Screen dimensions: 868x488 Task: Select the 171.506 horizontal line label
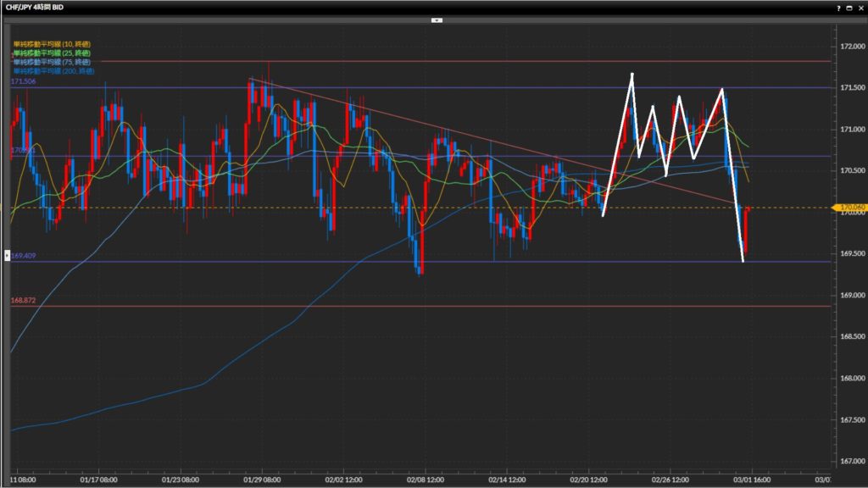click(x=23, y=81)
